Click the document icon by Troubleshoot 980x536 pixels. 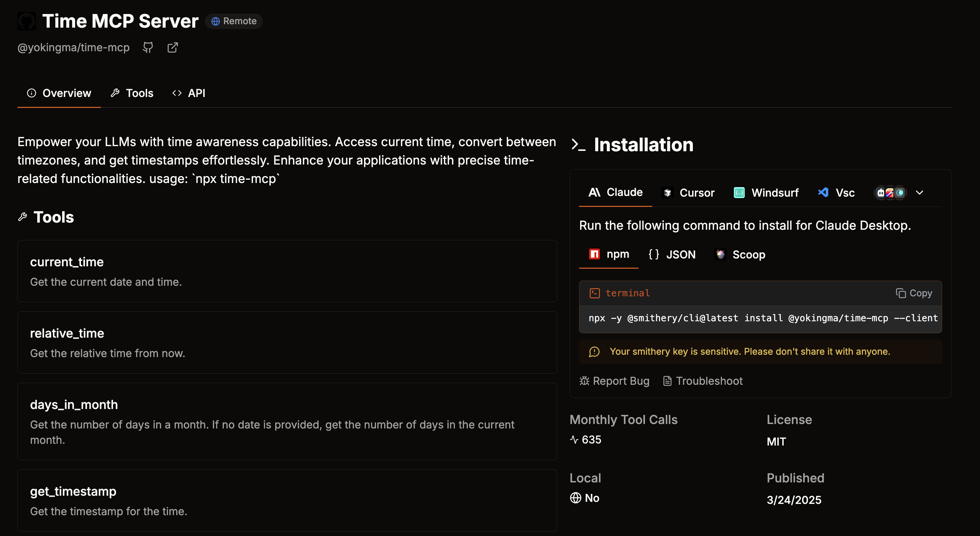pyautogui.click(x=667, y=381)
